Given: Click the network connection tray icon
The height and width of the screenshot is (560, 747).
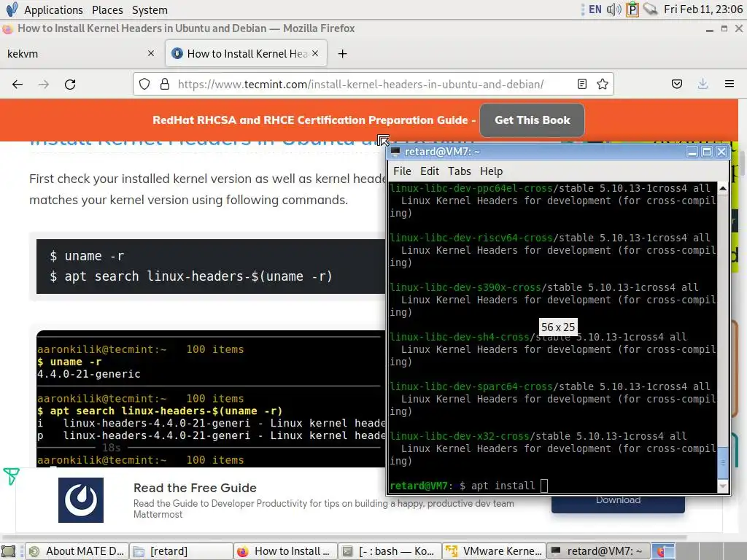Looking at the screenshot, I should [650, 9].
